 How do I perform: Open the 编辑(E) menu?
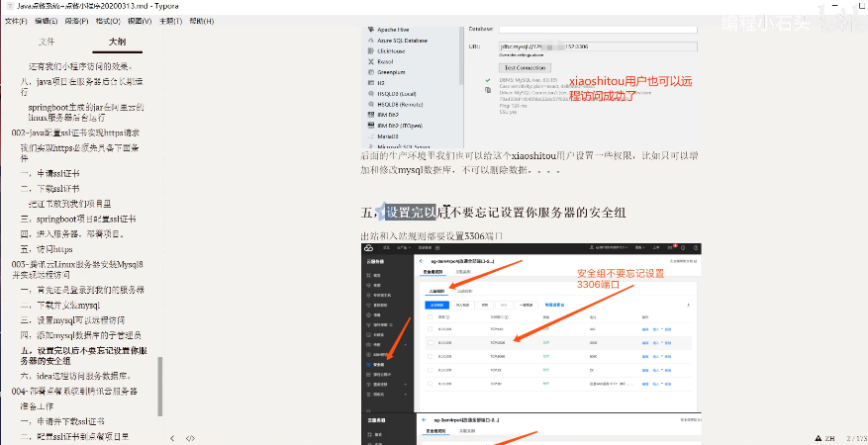coord(47,21)
